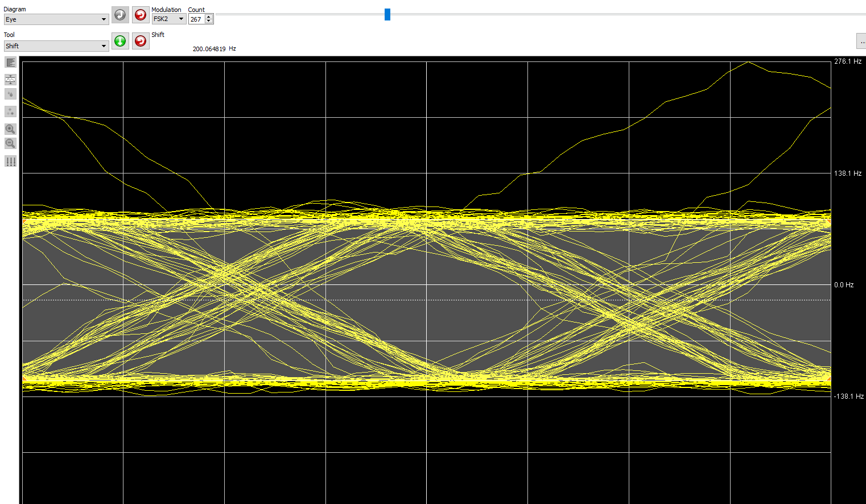Click the -138.1 Hz axis label
This screenshot has width=866, height=504.
(x=849, y=396)
